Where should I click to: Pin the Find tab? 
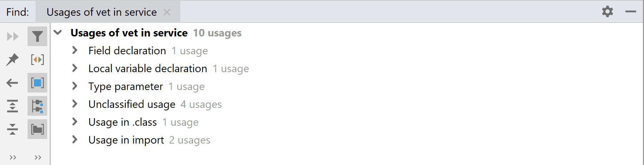[x=13, y=60]
